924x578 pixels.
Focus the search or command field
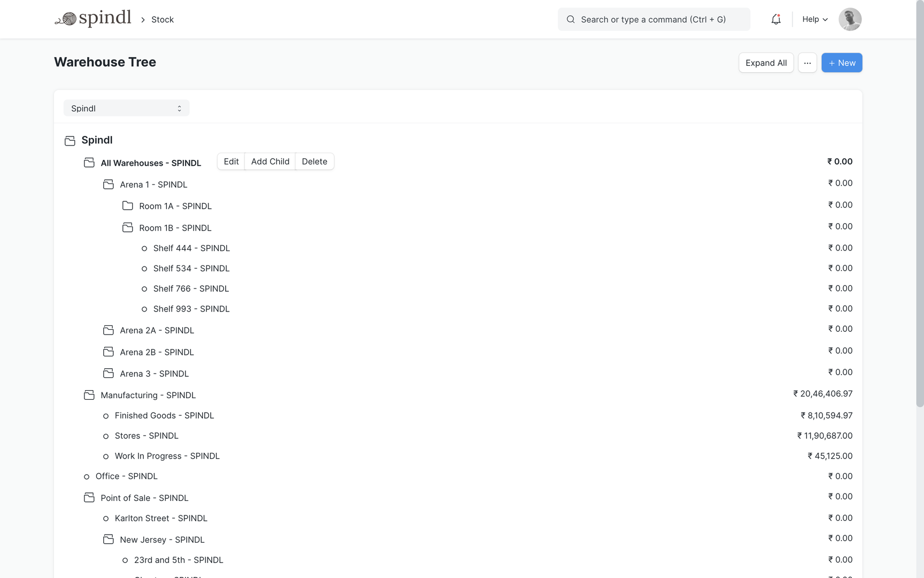[x=653, y=19]
